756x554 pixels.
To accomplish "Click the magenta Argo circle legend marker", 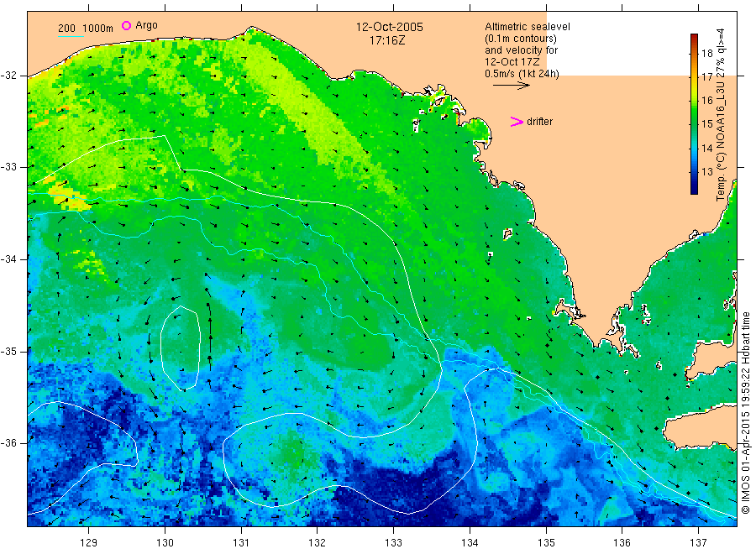I will (x=126, y=25).
